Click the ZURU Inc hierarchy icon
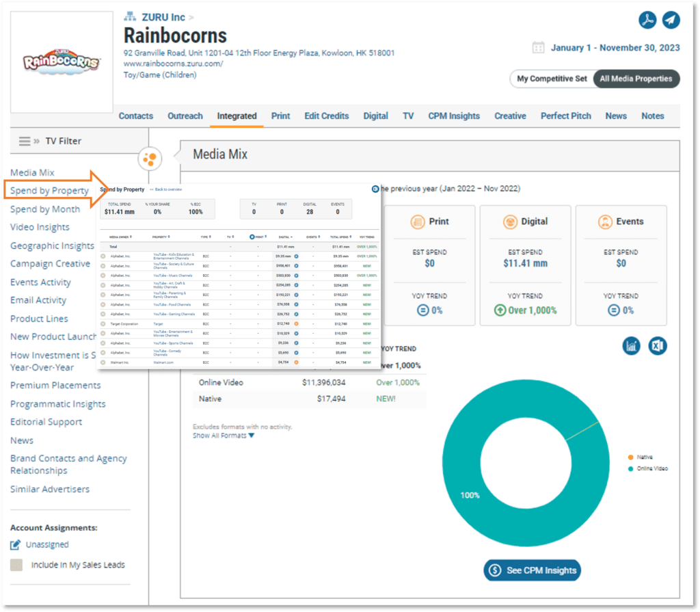 130,17
